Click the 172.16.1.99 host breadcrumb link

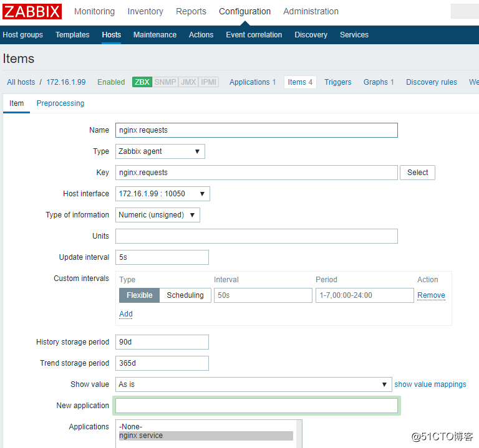[66, 82]
